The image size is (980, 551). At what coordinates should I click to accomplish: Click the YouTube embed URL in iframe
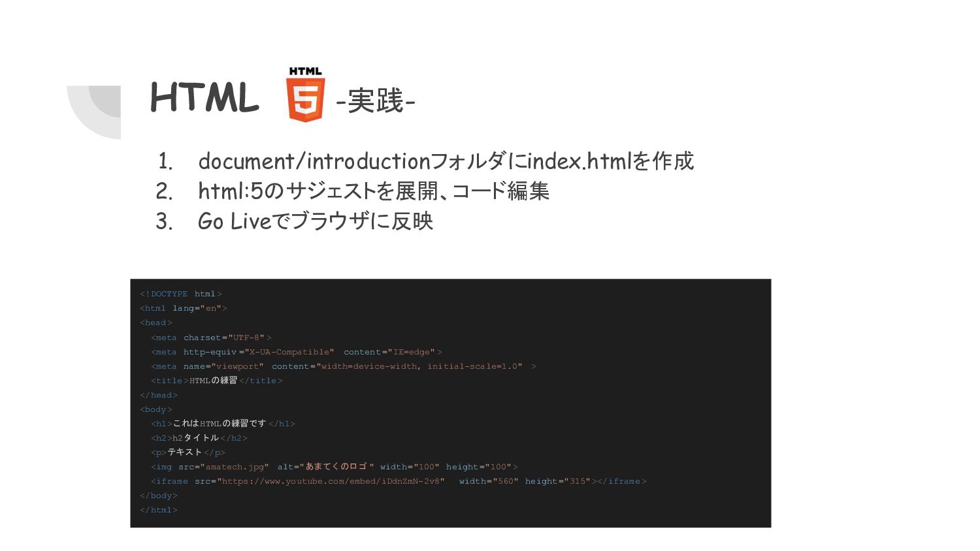[333, 481]
